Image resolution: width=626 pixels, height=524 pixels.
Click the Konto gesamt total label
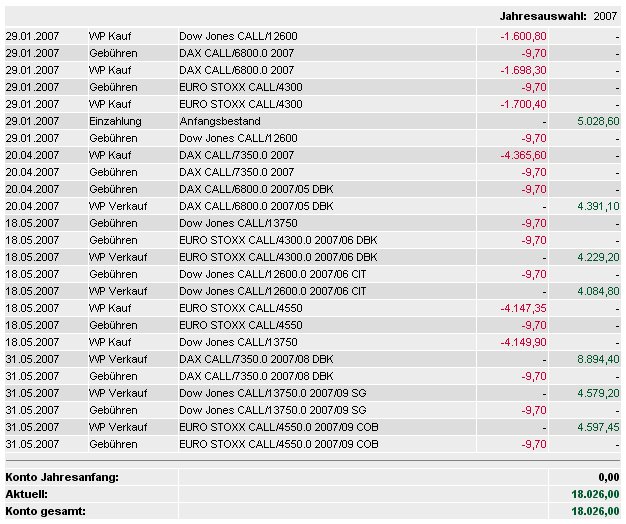coord(46,511)
